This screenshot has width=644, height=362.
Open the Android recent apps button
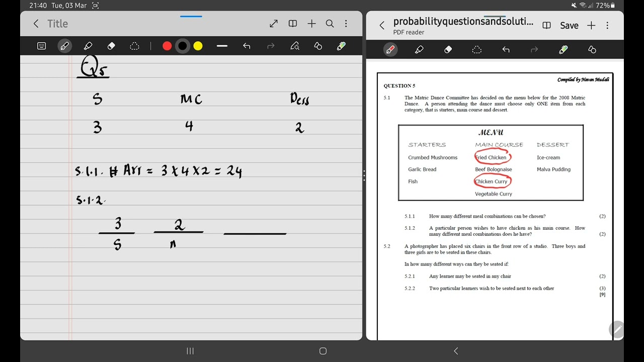(x=190, y=351)
